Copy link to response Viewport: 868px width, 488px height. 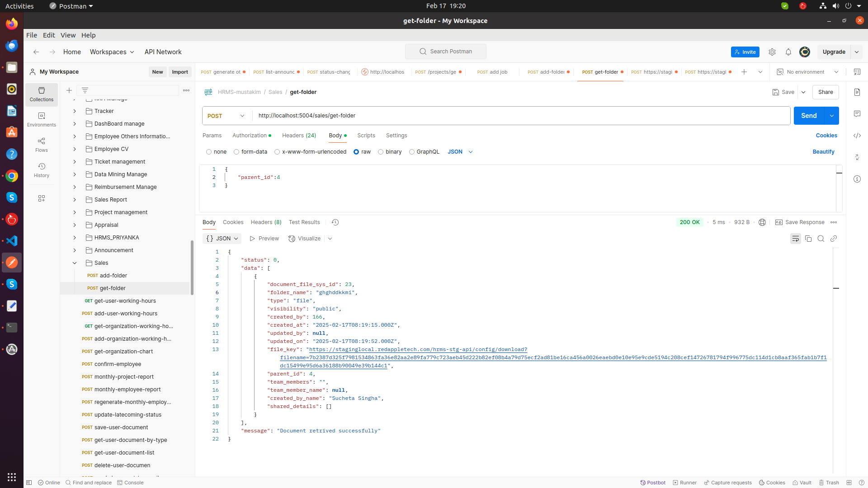pyautogui.click(x=834, y=239)
